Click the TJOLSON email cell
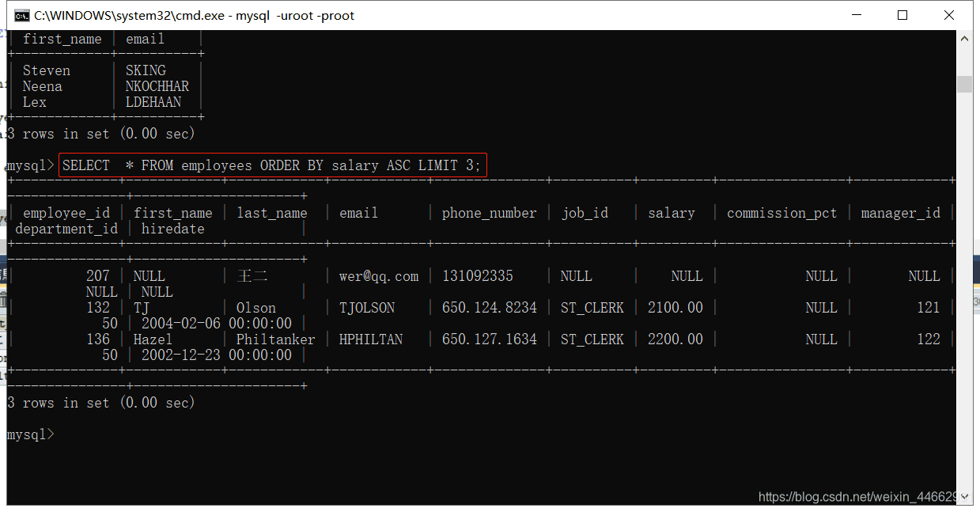980x512 pixels. click(x=367, y=308)
